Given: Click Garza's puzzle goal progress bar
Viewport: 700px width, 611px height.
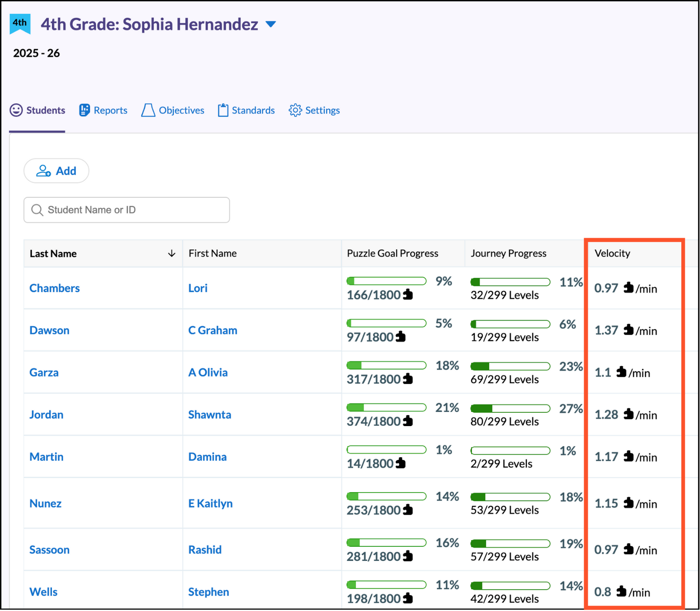Looking at the screenshot, I should [386, 365].
